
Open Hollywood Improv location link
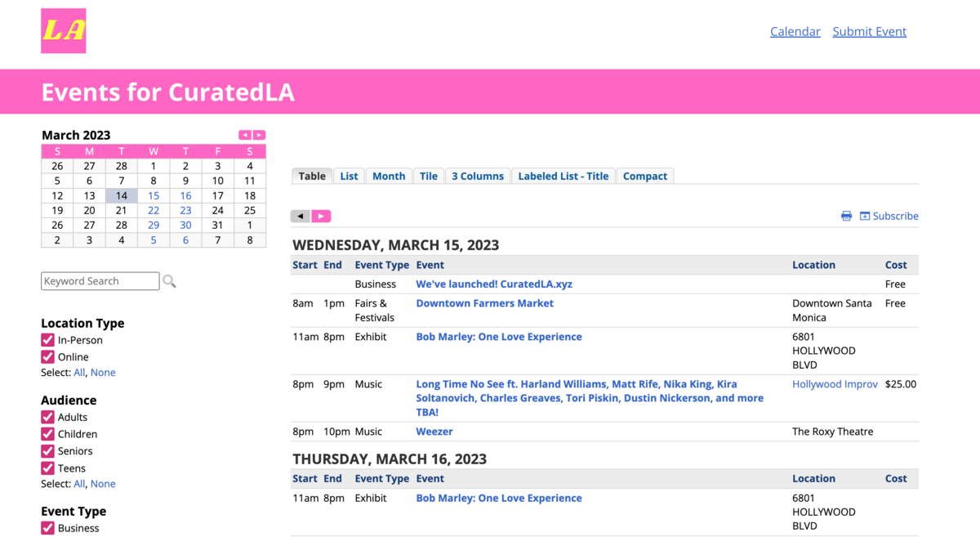pos(835,384)
